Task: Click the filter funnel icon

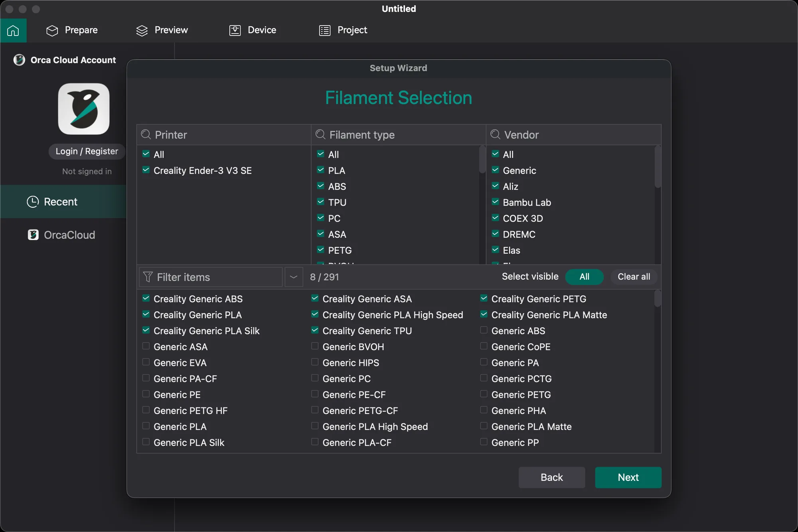Action: pyautogui.click(x=148, y=277)
